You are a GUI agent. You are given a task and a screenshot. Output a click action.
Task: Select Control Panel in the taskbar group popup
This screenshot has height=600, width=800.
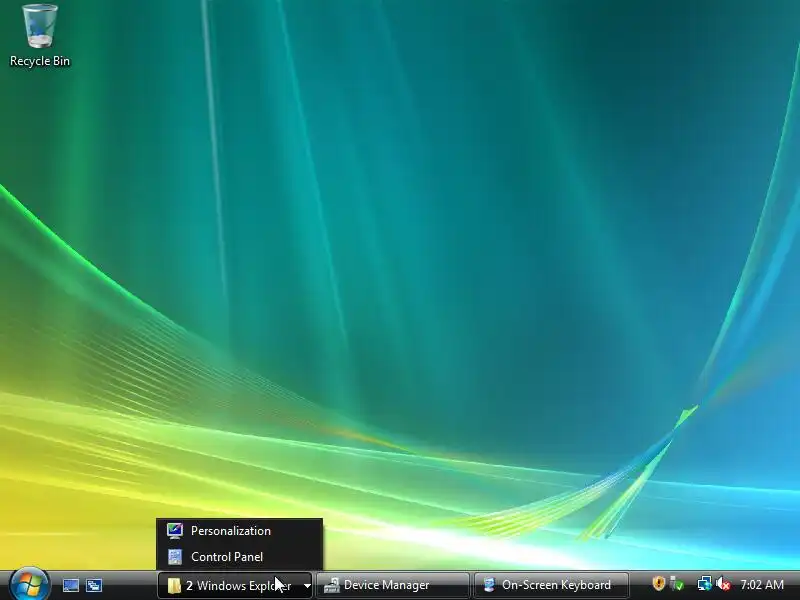coord(239,557)
